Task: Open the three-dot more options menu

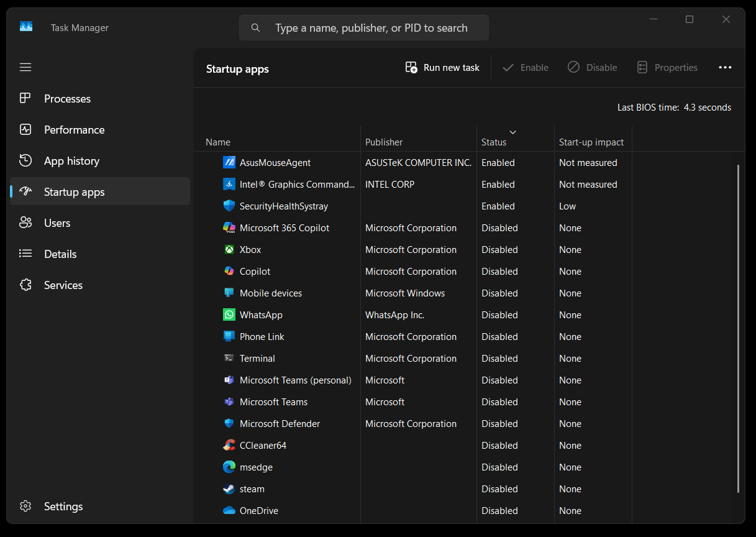Action: coord(725,68)
